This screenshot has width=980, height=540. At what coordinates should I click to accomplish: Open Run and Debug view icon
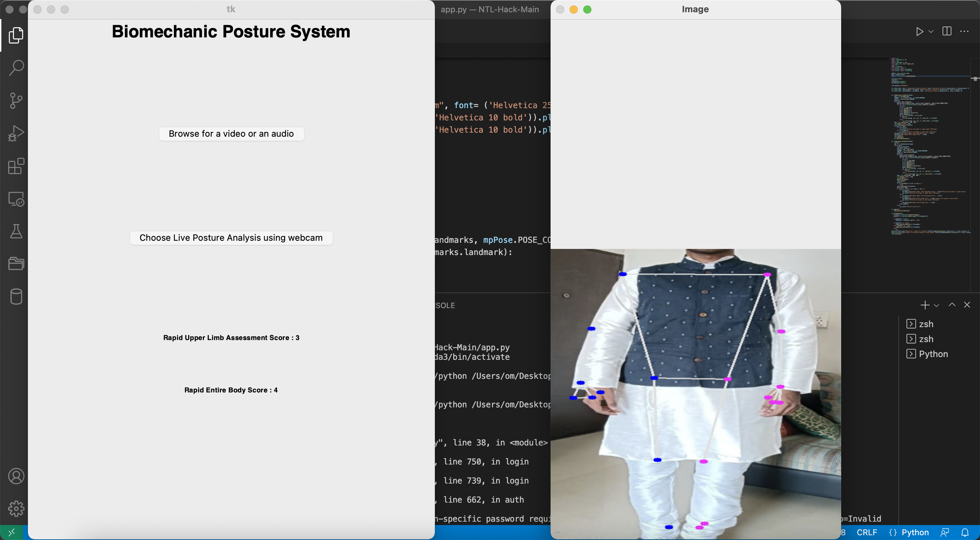[16, 134]
